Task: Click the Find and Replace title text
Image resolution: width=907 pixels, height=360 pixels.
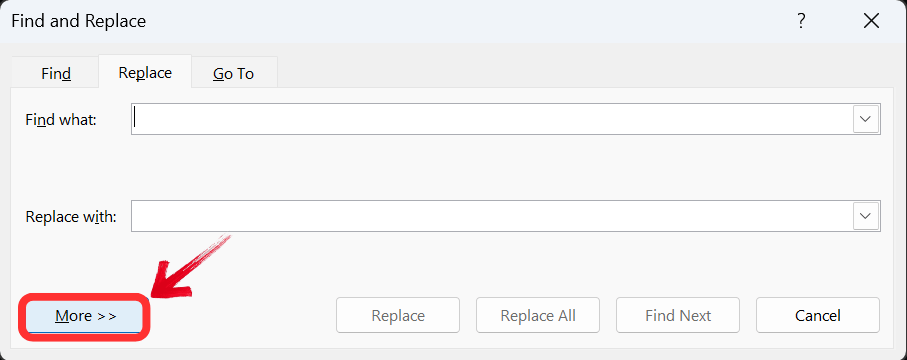Action: [x=79, y=21]
